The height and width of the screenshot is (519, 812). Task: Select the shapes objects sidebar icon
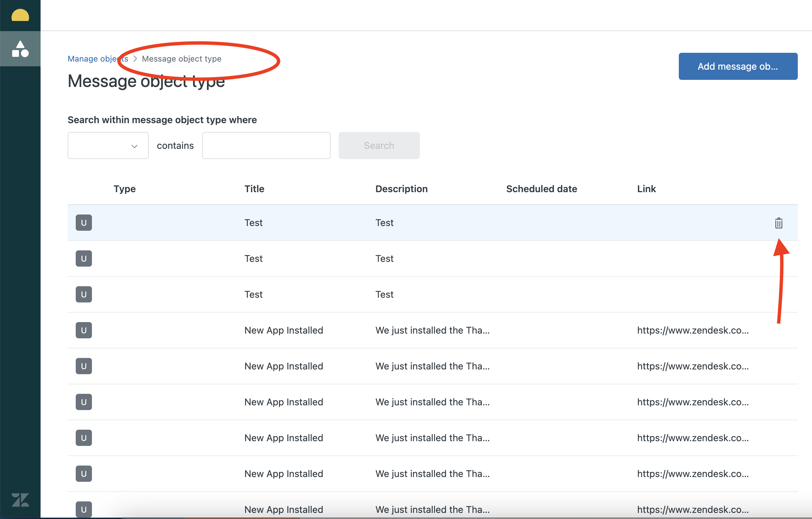(20, 49)
